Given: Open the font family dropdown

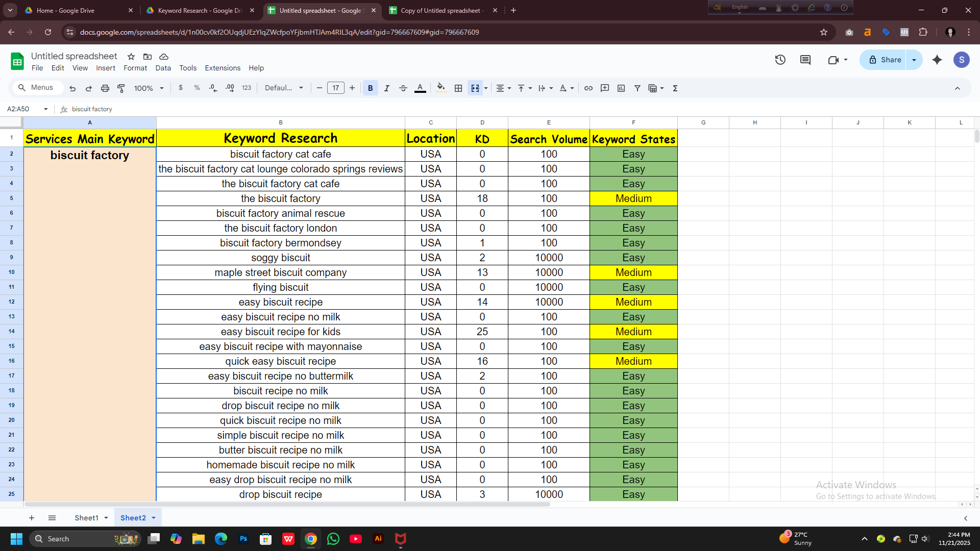Looking at the screenshot, I should (x=284, y=88).
